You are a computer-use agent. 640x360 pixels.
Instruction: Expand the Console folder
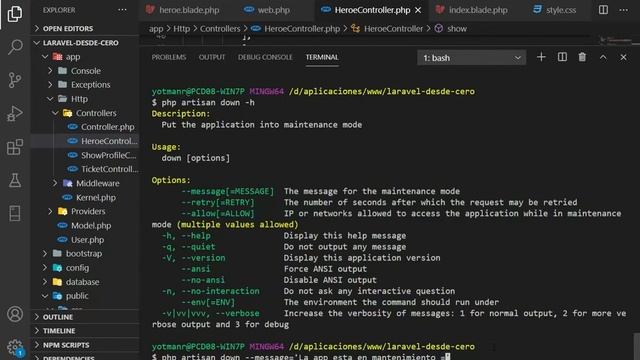tap(85, 71)
